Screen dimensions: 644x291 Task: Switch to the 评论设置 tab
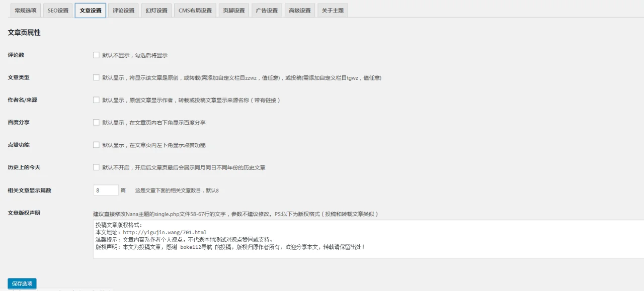(x=123, y=10)
